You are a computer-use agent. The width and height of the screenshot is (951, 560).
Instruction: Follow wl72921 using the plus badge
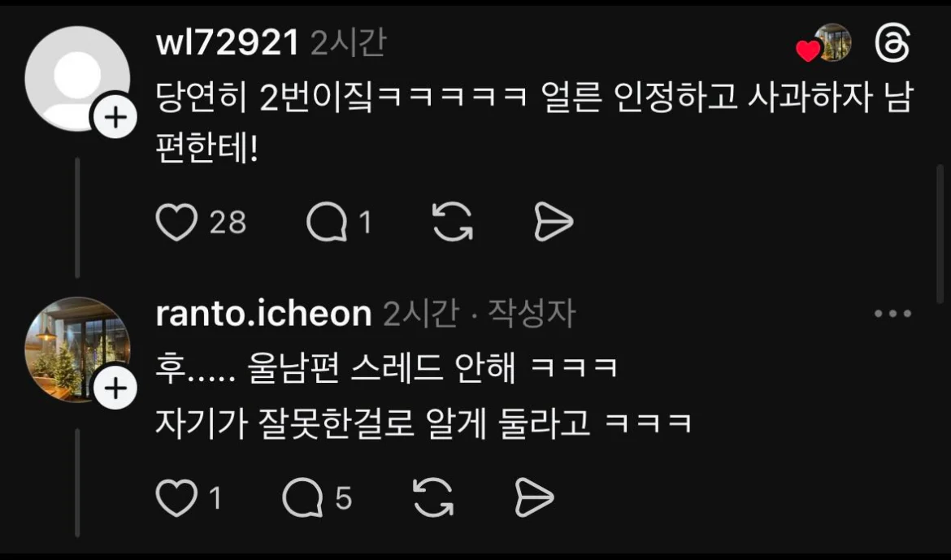(x=115, y=116)
